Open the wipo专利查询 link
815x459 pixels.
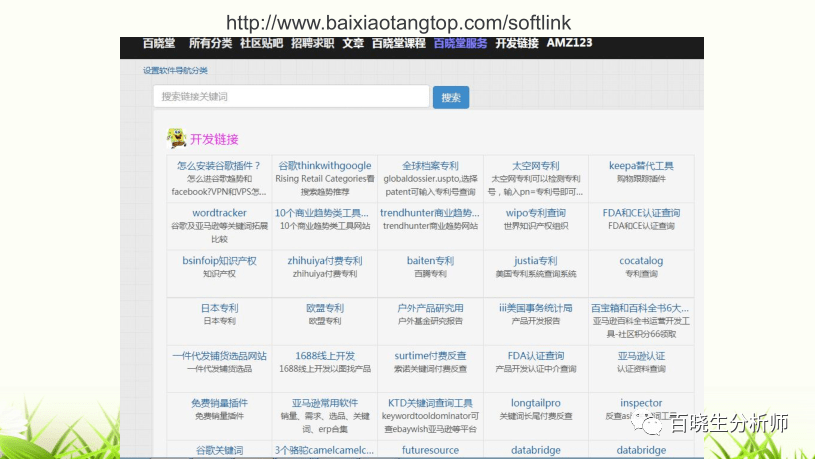point(535,213)
